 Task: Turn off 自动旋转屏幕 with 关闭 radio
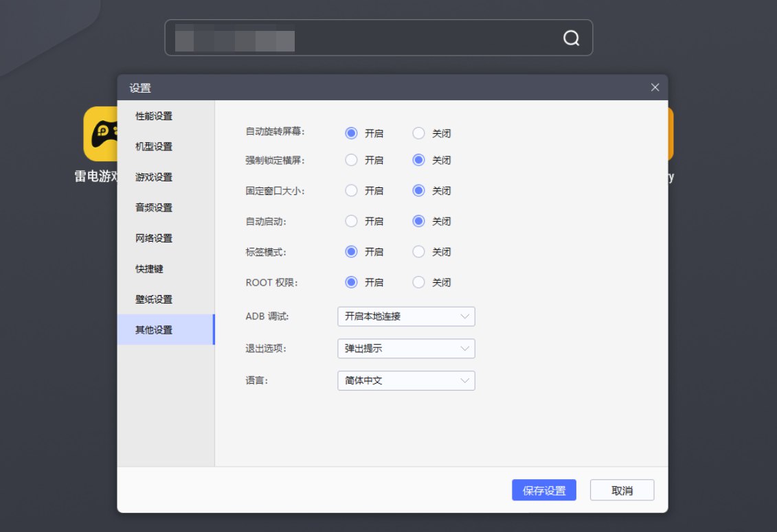click(x=418, y=133)
